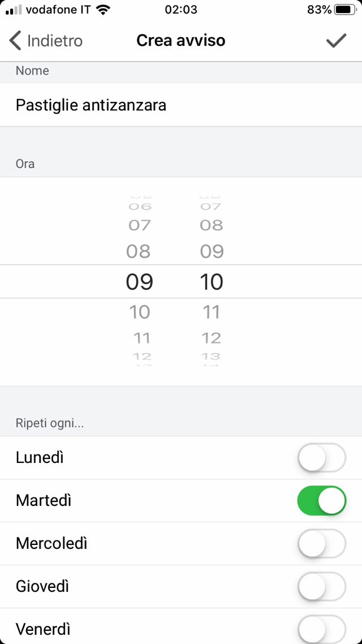
Task: Toggle Giovedì repetition on
Action: (321, 587)
